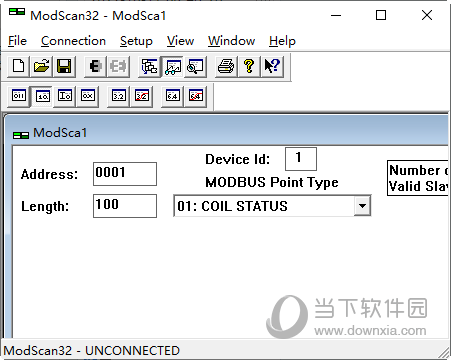Click the ModScan32 application title bar icon
451x360 pixels.
pos(17,12)
